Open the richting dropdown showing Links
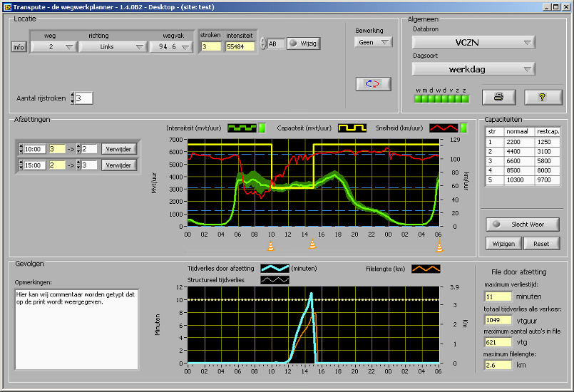 [x=113, y=47]
